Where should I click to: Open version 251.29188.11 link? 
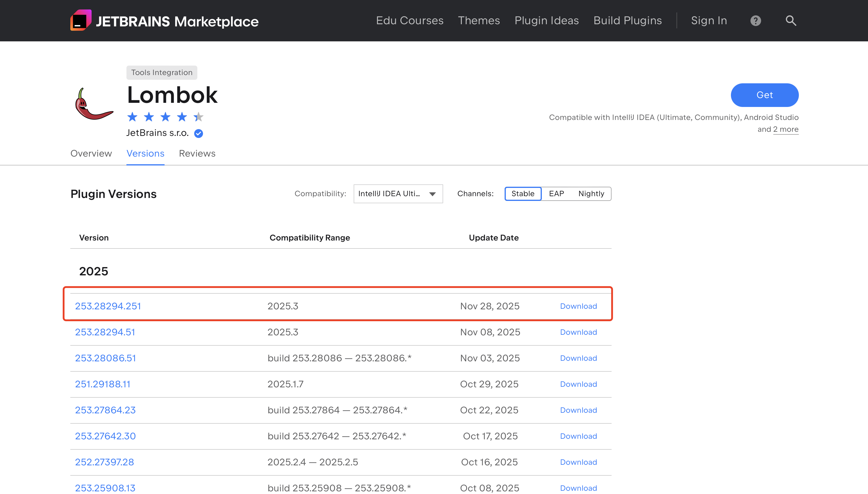[103, 384]
